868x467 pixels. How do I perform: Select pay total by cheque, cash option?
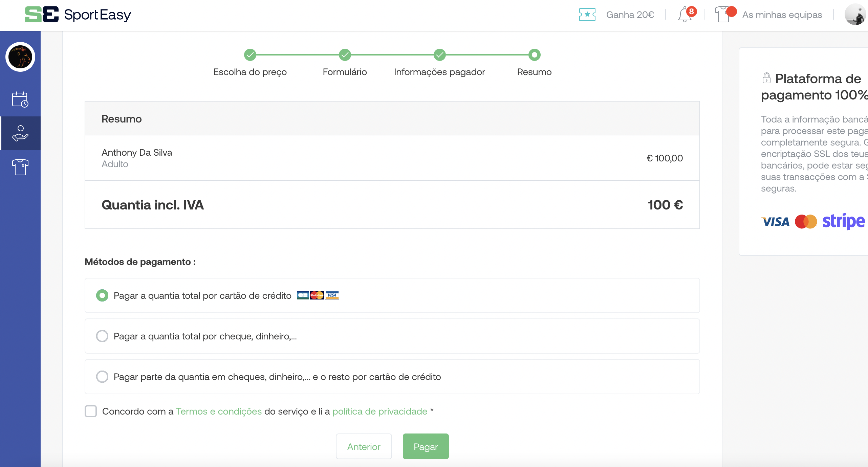(x=102, y=336)
